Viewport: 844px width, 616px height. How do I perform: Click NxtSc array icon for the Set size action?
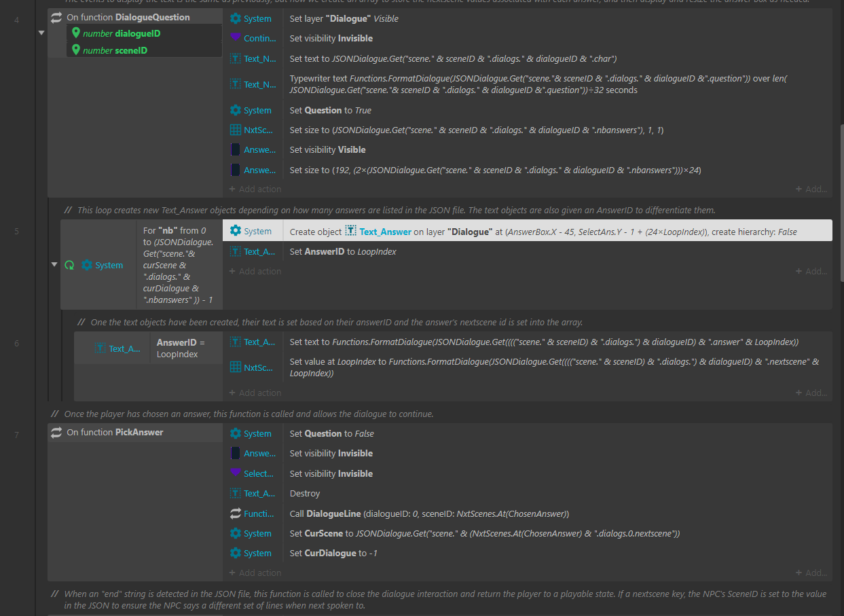coord(236,130)
